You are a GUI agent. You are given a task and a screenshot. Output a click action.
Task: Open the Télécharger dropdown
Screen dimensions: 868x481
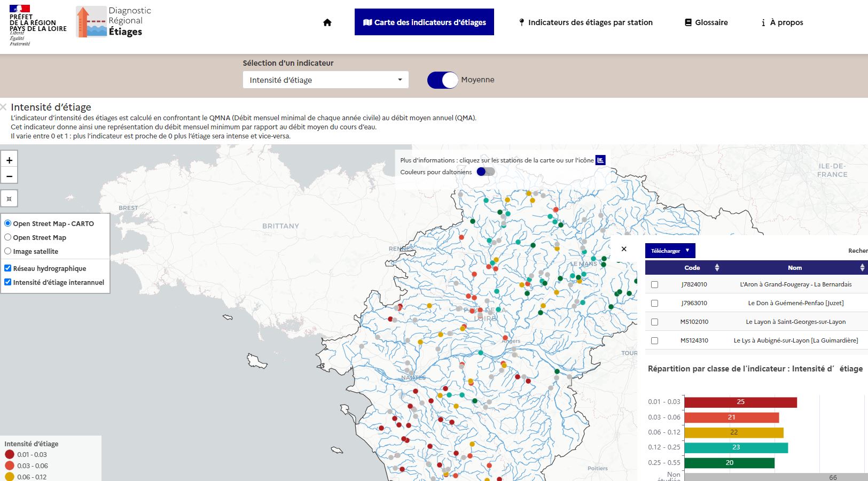(x=670, y=251)
